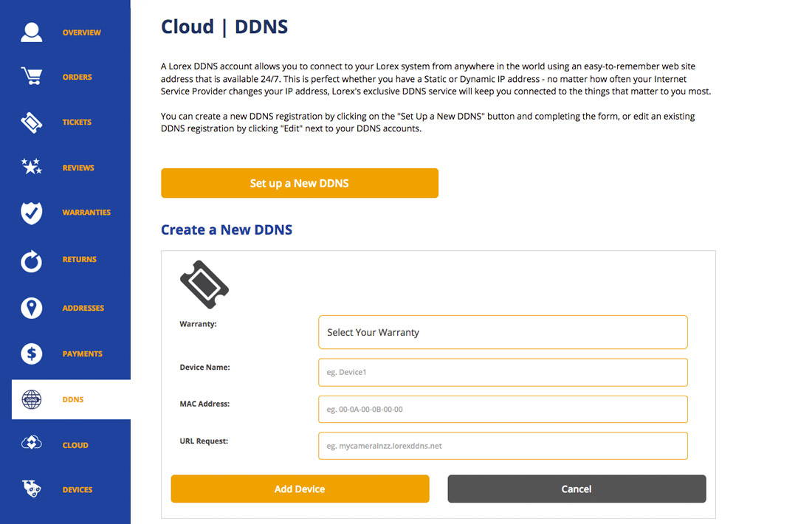The height and width of the screenshot is (524, 812).
Task: Go to Returns label
Action: 79,259
